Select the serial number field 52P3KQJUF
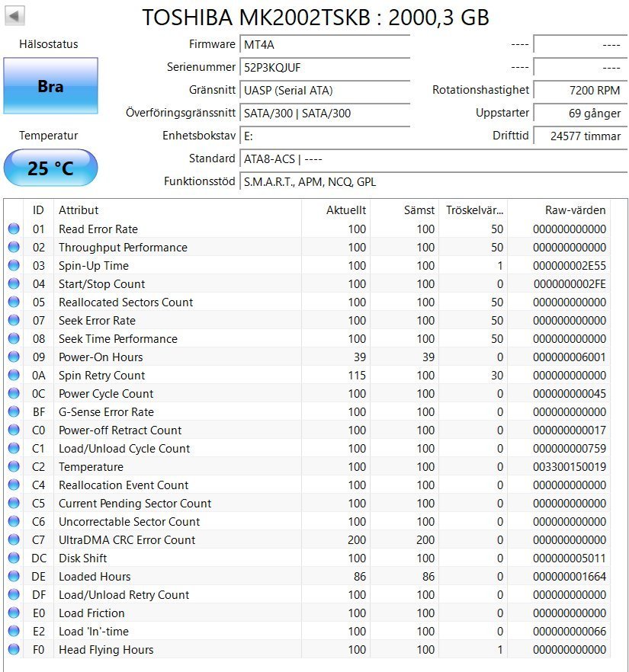Screen dimensions: 629x672 pyautogui.click(x=325, y=67)
